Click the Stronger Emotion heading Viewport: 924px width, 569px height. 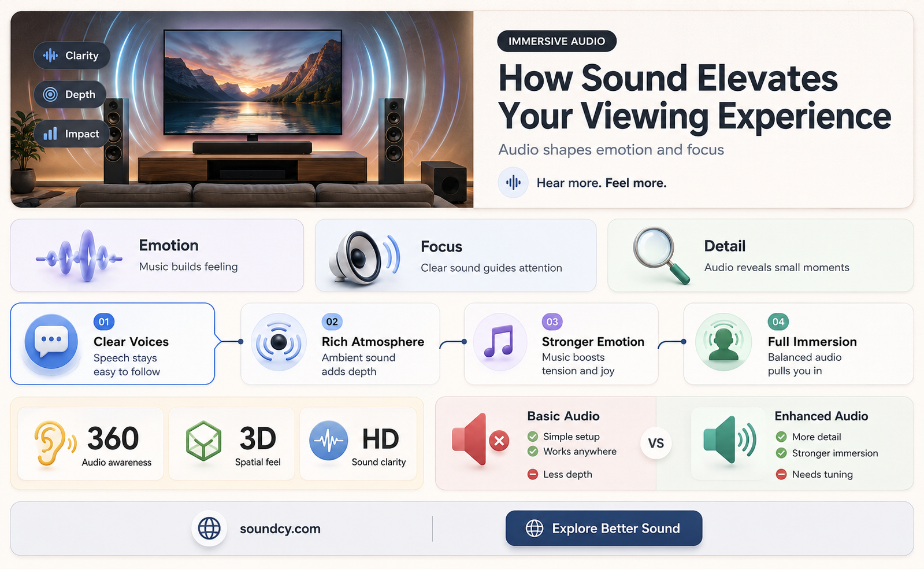tap(593, 342)
